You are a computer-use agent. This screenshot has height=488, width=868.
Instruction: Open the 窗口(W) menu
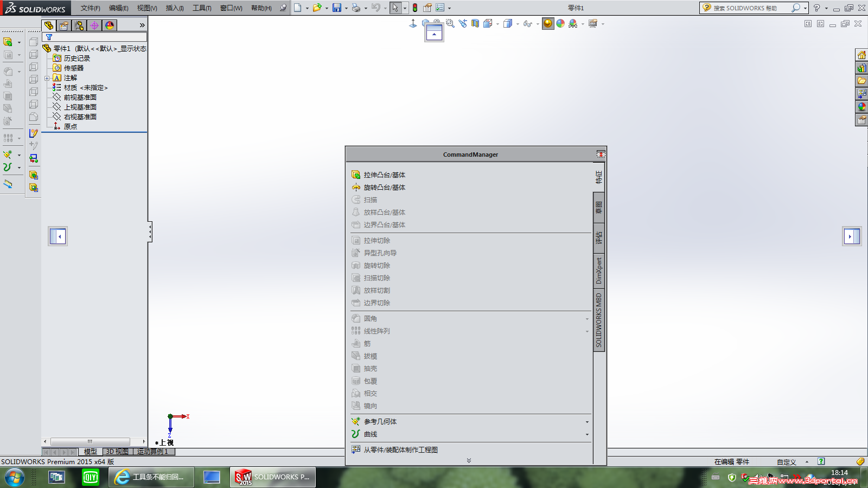pos(231,8)
